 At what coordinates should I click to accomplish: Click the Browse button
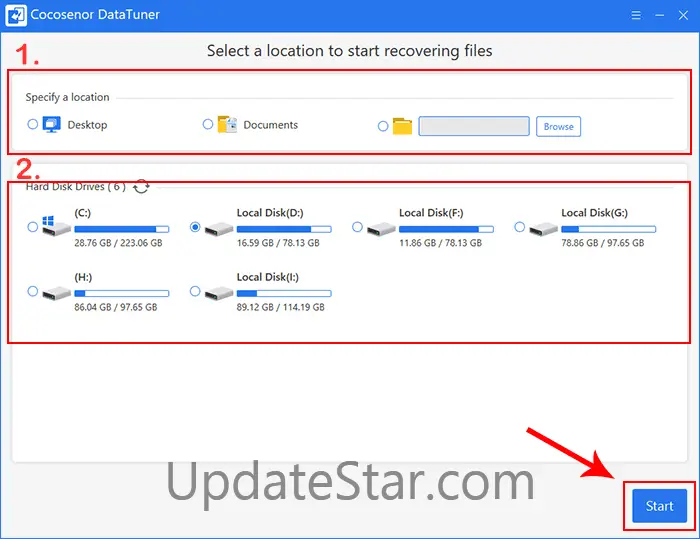click(558, 126)
